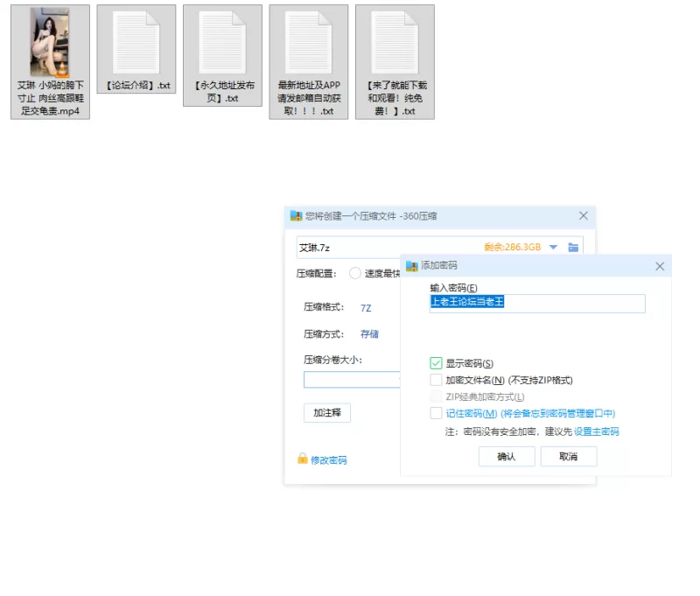Click the lock icon next to 修改密码

302,459
